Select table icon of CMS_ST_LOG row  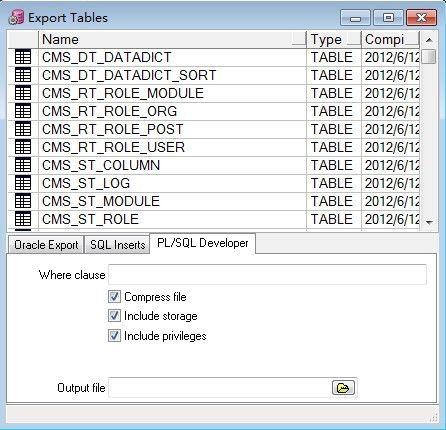point(23,183)
